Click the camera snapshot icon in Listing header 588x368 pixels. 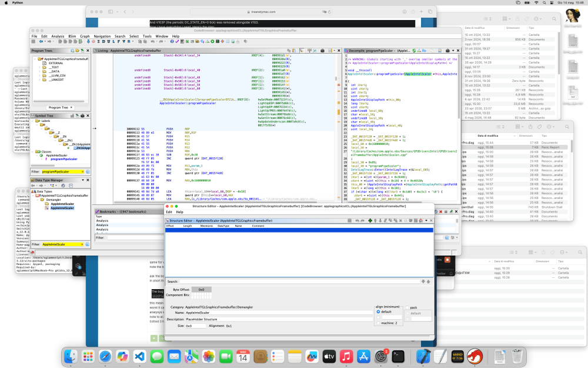(x=322, y=50)
